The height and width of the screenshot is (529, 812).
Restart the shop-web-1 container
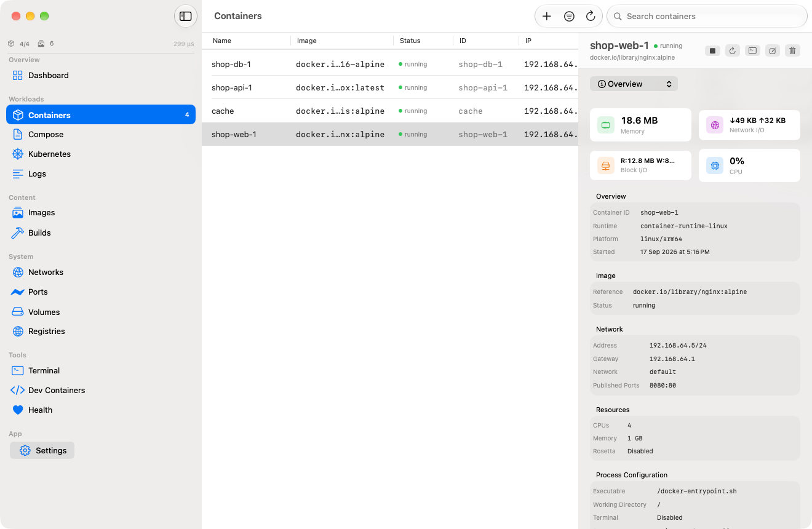tap(733, 50)
